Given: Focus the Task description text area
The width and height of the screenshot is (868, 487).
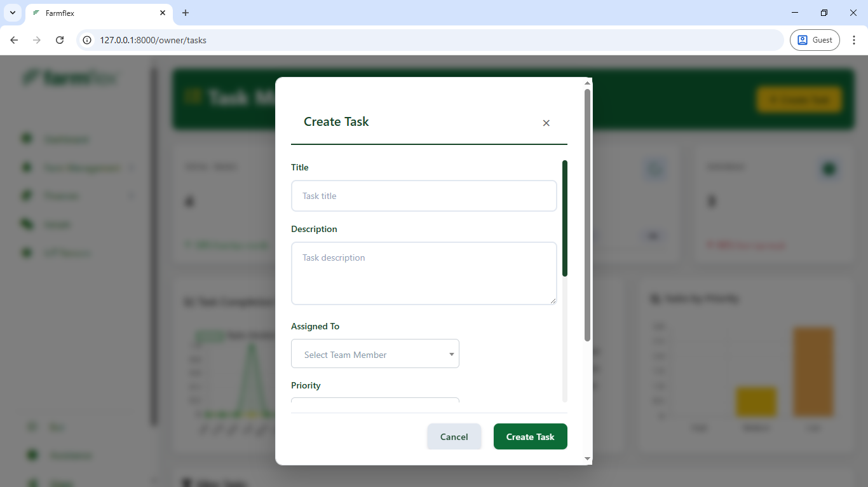Looking at the screenshot, I should (x=424, y=273).
